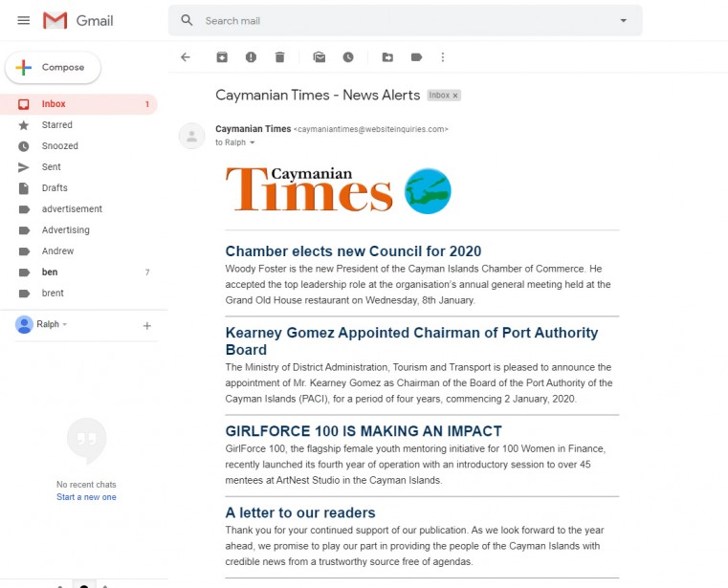Open Chamber elects new Council for 2020 article
The width and height of the screenshot is (728, 588).
[353, 251]
